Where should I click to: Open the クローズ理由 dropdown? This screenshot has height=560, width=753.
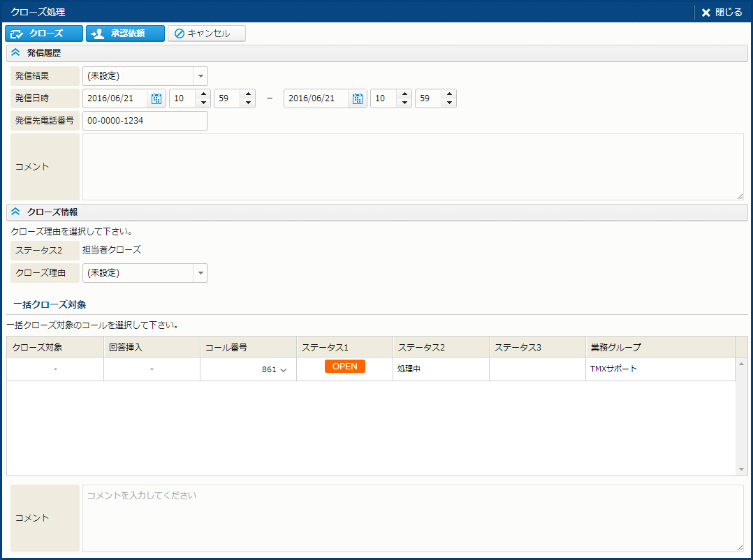(x=200, y=273)
